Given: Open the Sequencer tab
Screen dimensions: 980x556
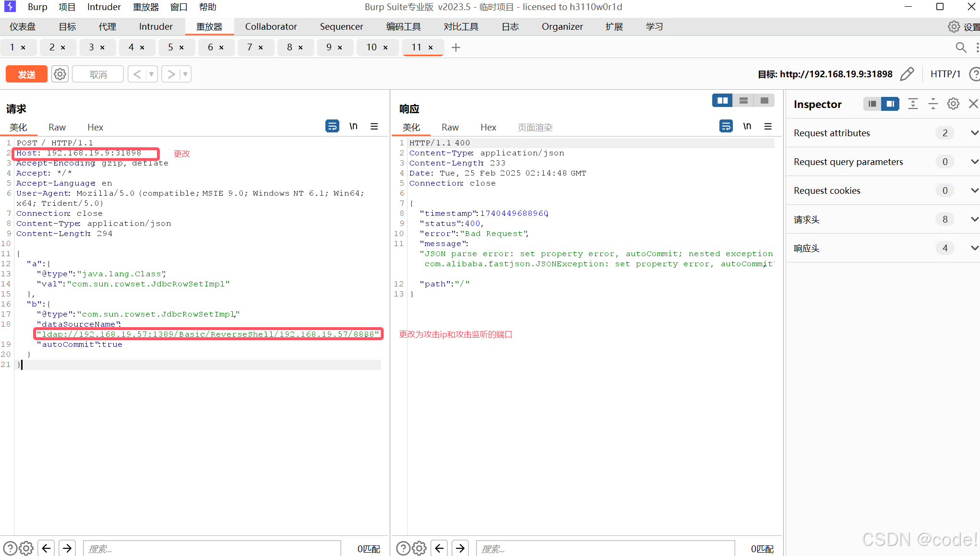Looking at the screenshot, I should [342, 27].
